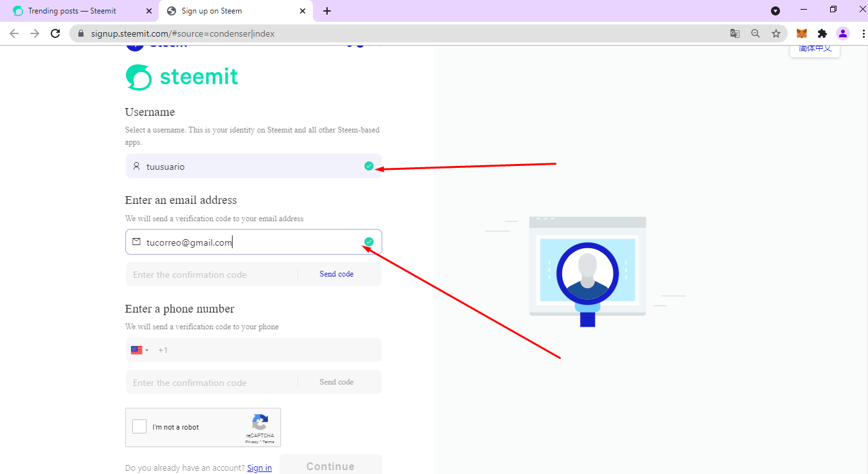Click the Username field containing tuusuario
Viewport: 868px width, 474px height.
(x=253, y=166)
